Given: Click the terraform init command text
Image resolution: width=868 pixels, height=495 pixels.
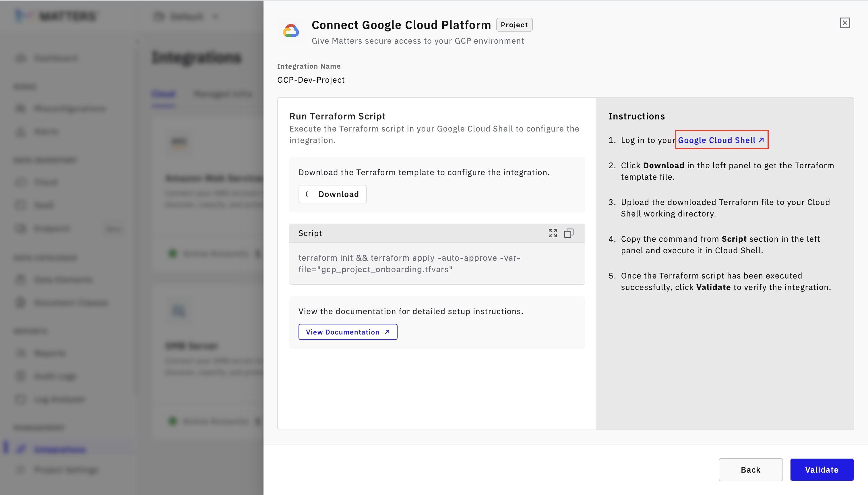Looking at the screenshot, I should [x=409, y=264].
